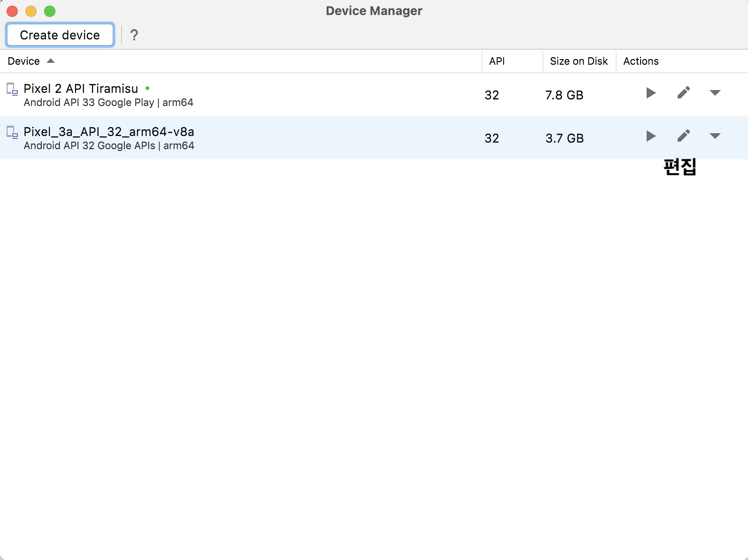Edit the Pixel 2 API Tiramisu device
The height and width of the screenshot is (560, 748).
pos(684,93)
